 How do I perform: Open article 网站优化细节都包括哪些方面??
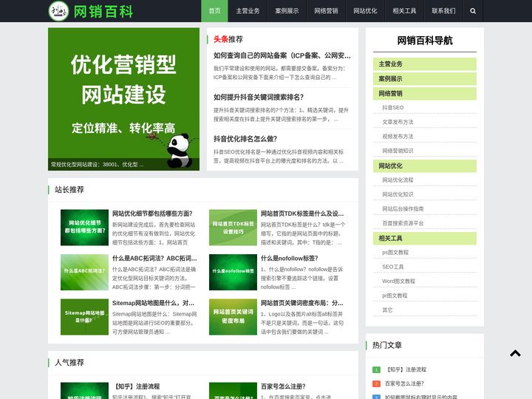(152, 214)
